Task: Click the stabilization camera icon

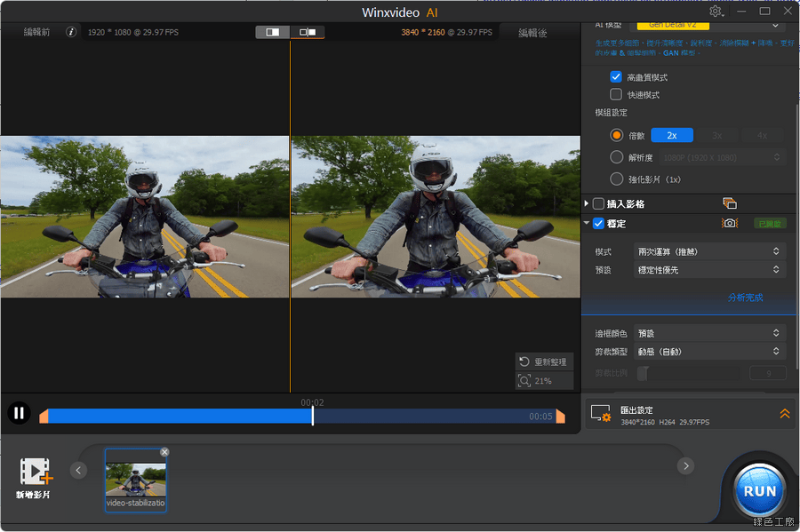Action: (730, 224)
